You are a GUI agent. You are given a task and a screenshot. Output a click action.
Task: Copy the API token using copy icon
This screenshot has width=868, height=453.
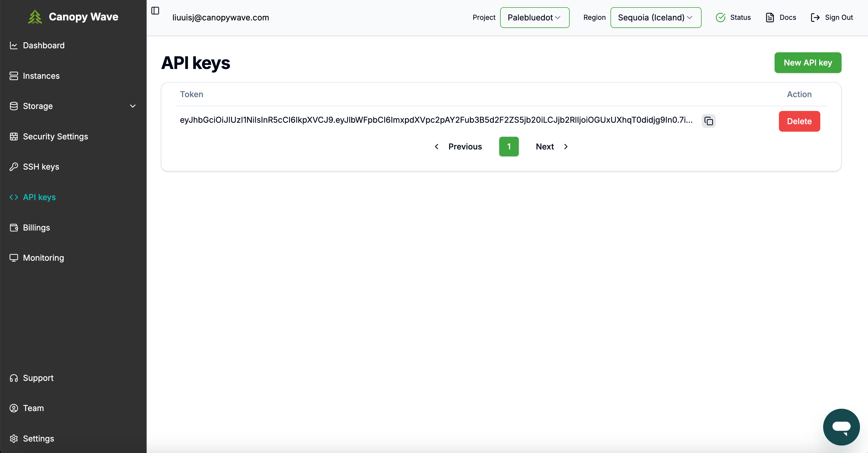(708, 121)
